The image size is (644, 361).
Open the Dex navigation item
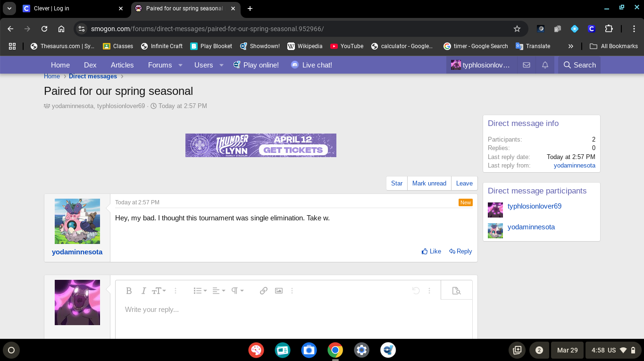(x=90, y=65)
